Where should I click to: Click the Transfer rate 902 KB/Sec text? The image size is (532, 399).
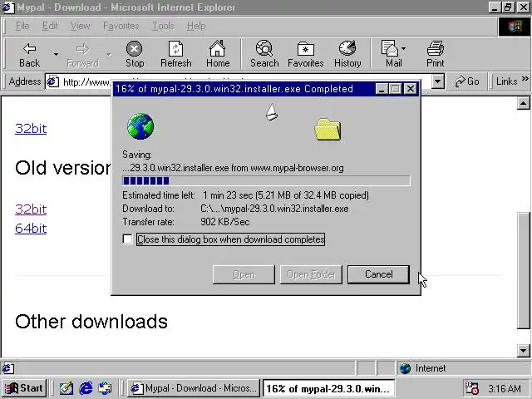click(225, 222)
